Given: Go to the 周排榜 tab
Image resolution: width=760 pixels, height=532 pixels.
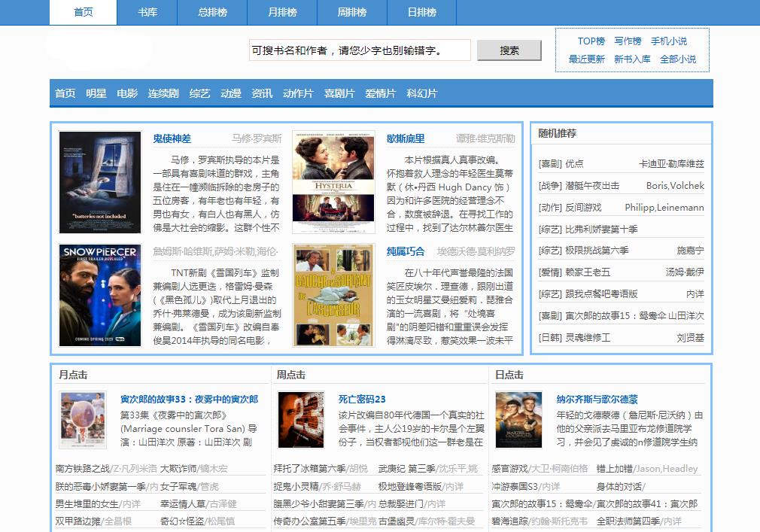Looking at the screenshot, I should [352, 12].
